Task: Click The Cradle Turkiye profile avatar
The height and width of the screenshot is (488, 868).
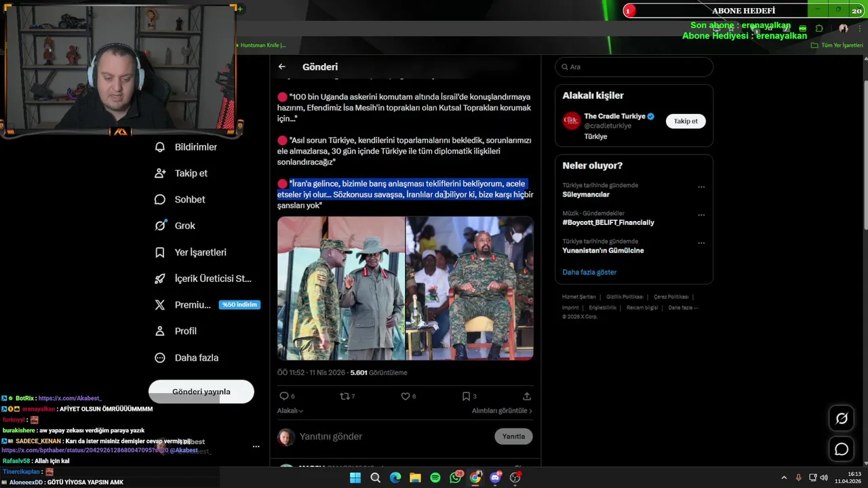Action: pyautogui.click(x=572, y=121)
